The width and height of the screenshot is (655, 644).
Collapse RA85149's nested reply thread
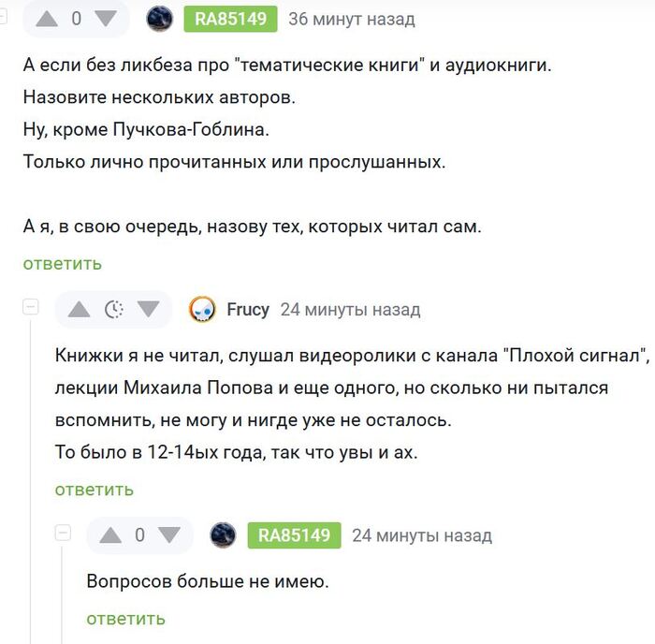(x=63, y=533)
